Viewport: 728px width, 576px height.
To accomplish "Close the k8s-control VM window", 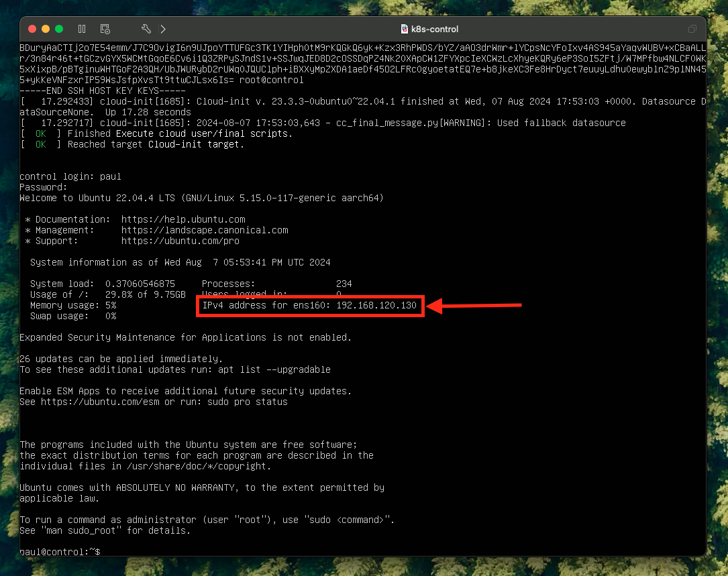I will (x=32, y=29).
